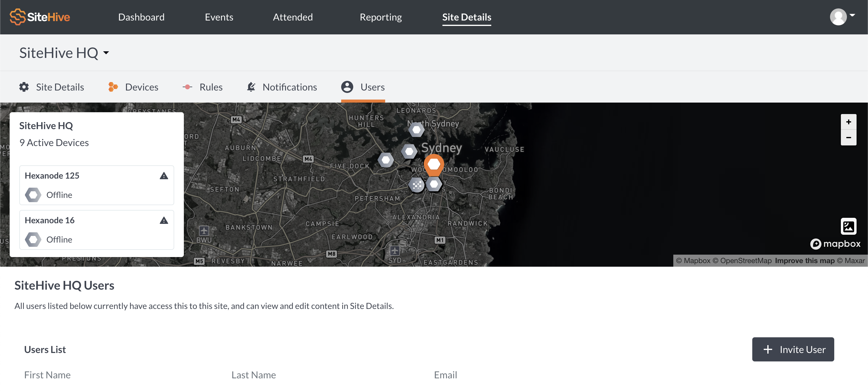Screen dimensions: 868x391
Task: Switch to the Users tab
Action: (363, 87)
